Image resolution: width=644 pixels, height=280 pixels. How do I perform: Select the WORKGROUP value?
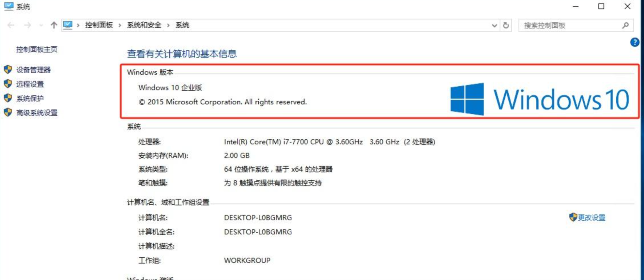tap(247, 260)
